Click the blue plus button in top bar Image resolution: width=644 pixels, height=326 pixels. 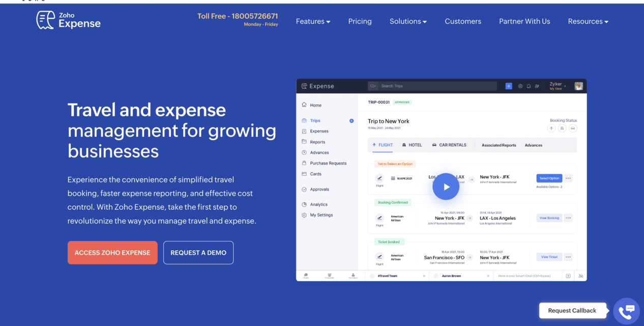508,86
